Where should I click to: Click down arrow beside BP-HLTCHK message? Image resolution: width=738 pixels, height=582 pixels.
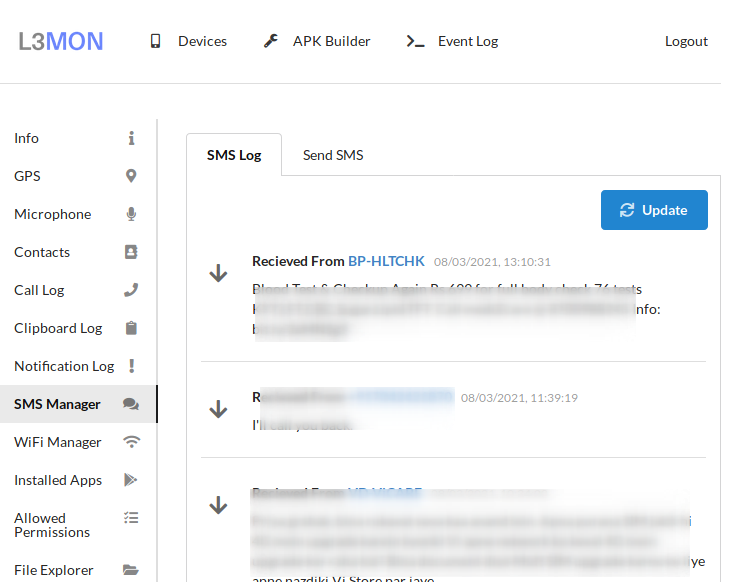pyautogui.click(x=218, y=273)
